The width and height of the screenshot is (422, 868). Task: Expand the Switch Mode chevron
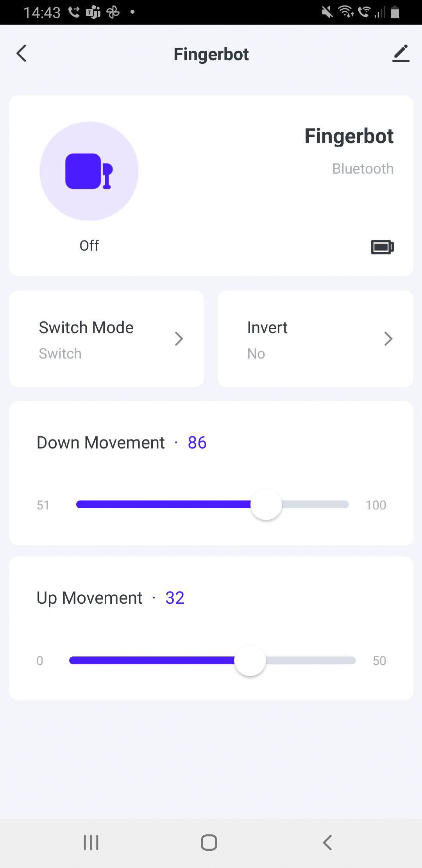click(179, 339)
